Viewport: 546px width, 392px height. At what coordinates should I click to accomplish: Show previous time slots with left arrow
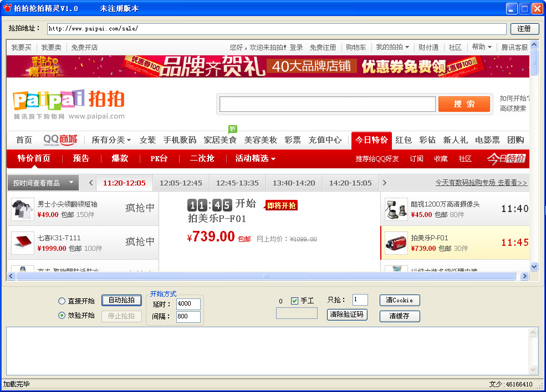91,183
